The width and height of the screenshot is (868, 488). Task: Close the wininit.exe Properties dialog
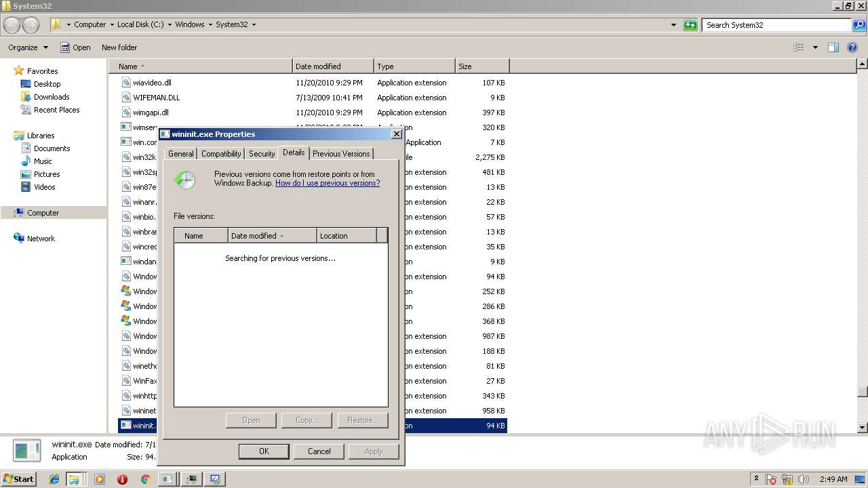click(x=397, y=134)
